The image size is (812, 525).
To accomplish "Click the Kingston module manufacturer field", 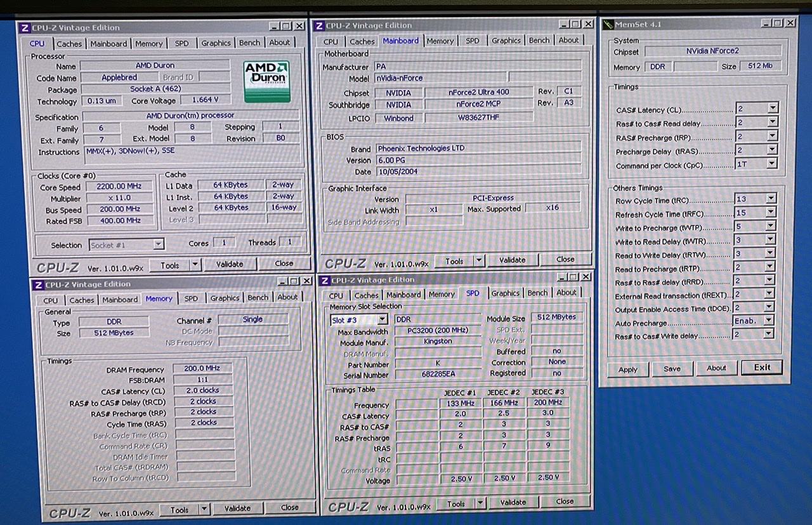I will tap(438, 342).
